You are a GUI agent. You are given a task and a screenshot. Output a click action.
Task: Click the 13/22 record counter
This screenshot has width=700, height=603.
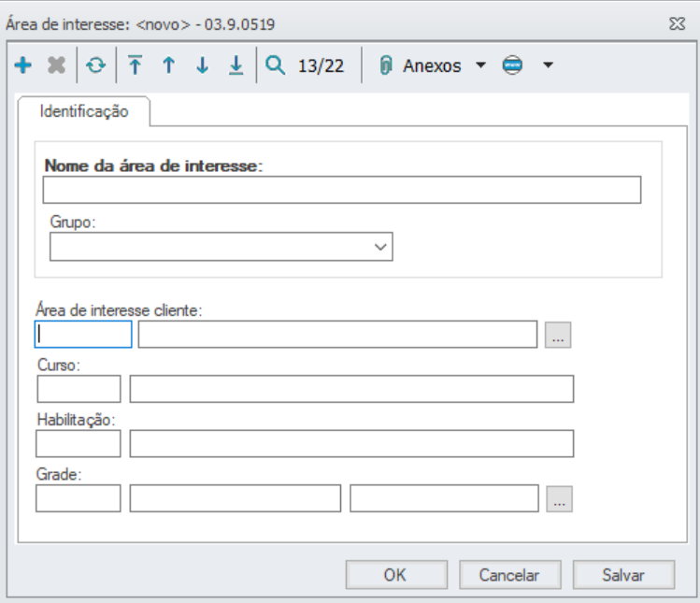coord(321,66)
